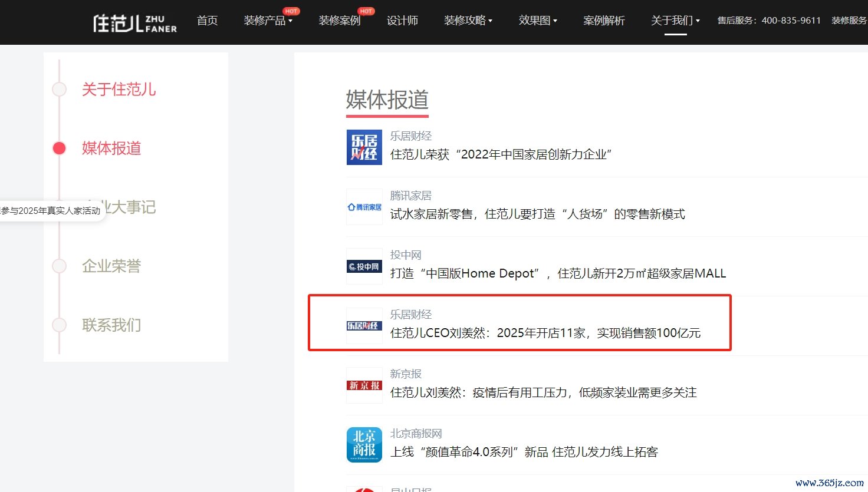Click 乐居财经 source name above the CEO刘羡然 headline
The image size is (868, 492).
(x=411, y=315)
